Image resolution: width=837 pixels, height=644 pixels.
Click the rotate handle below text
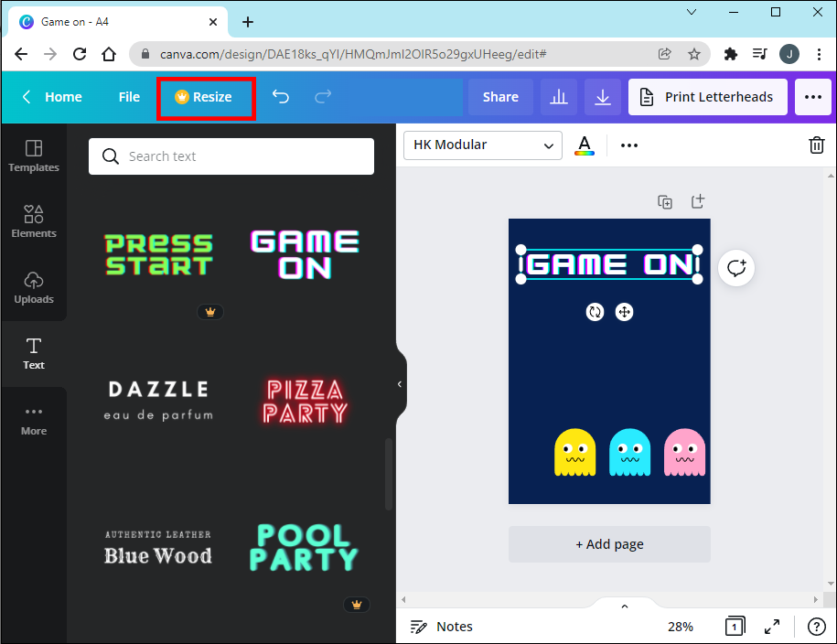tap(596, 312)
